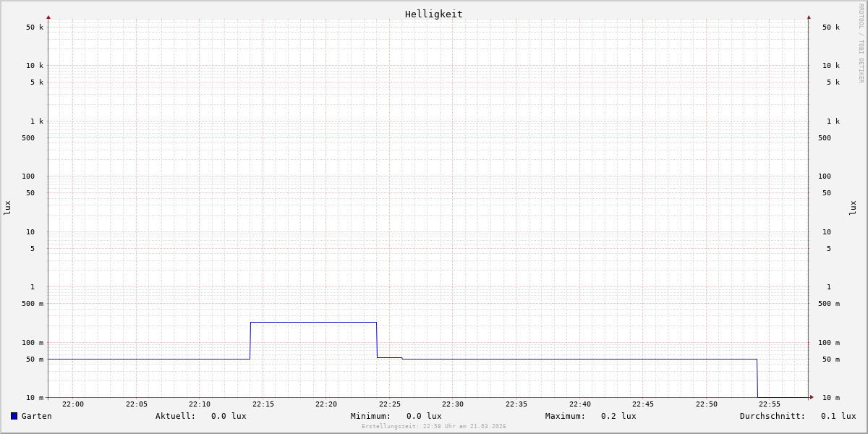Click the 22:40 time axis label
Screen dimensions: 868x434
tap(580, 404)
